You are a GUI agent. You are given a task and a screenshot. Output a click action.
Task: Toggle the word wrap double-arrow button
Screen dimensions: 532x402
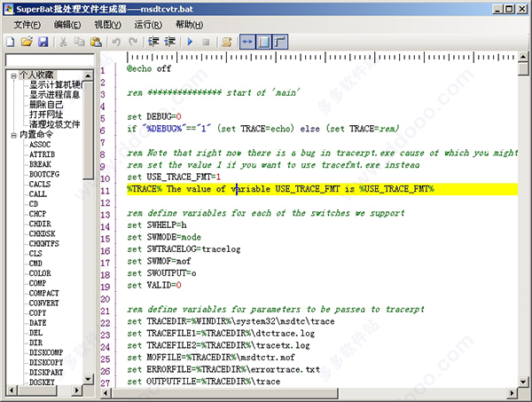pyautogui.click(x=247, y=42)
